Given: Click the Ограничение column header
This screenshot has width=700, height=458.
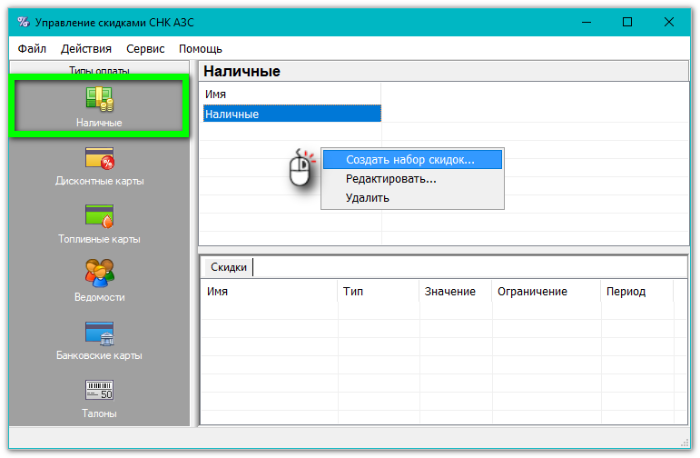Looking at the screenshot, I should [532, 292].
